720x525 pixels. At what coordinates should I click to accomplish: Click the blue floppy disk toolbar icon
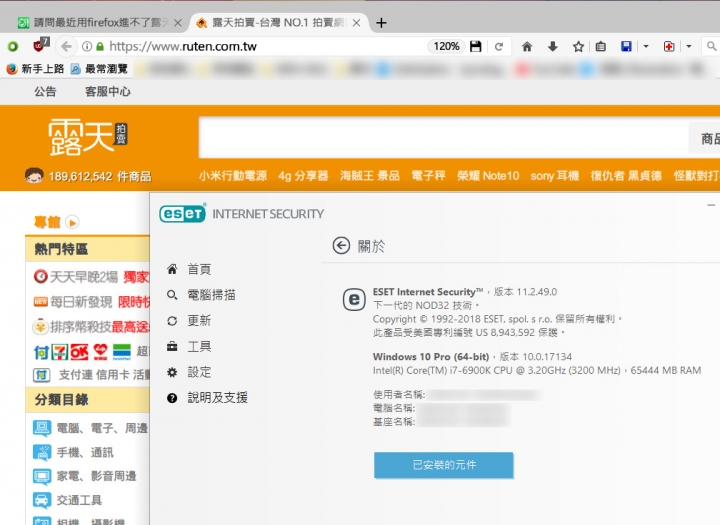pos(626,46)
